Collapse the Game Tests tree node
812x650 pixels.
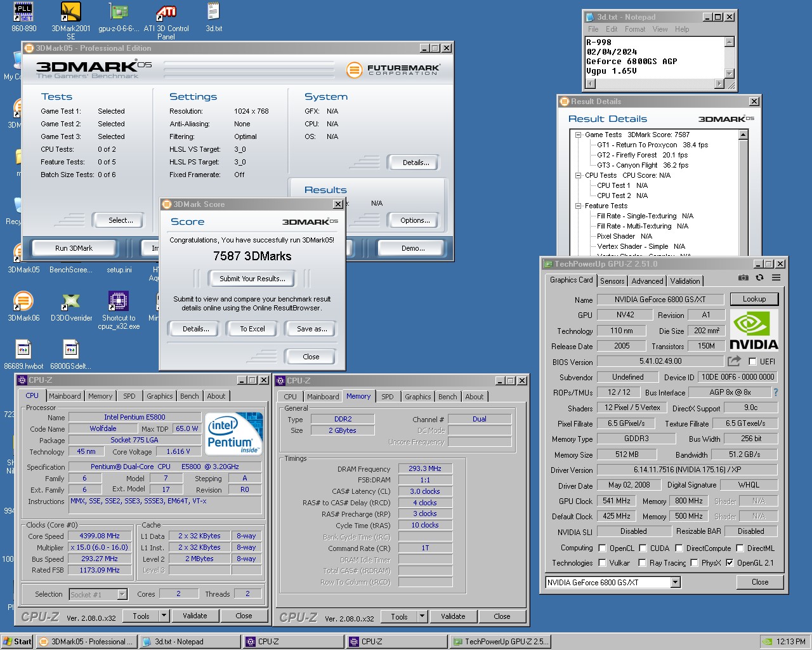tap(578, 135)
